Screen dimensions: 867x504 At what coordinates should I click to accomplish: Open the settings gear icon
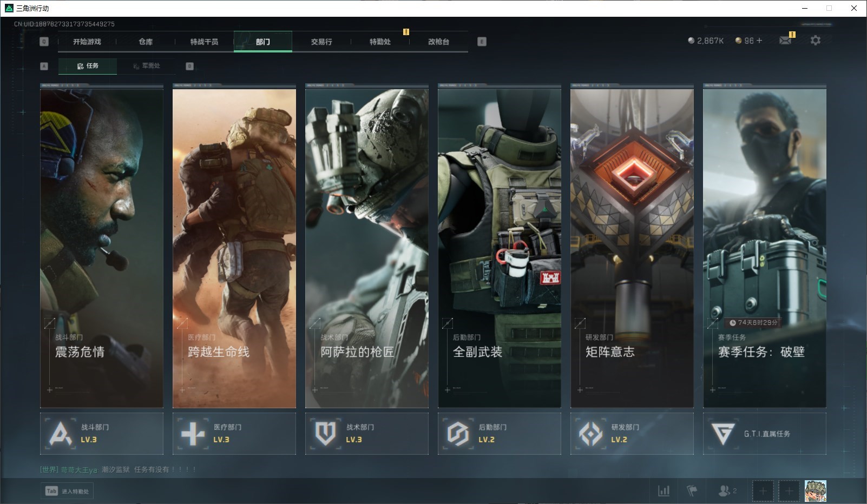[x=816, y=41]
